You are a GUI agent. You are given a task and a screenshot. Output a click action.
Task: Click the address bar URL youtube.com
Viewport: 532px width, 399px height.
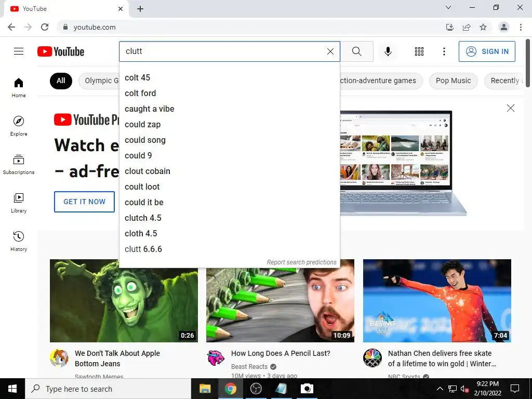pyautogui.click(x=95, y=27)
